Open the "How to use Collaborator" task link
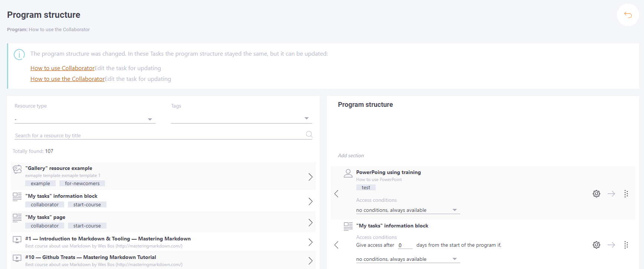Screen dimensions: 644x269 coord(62,68)
